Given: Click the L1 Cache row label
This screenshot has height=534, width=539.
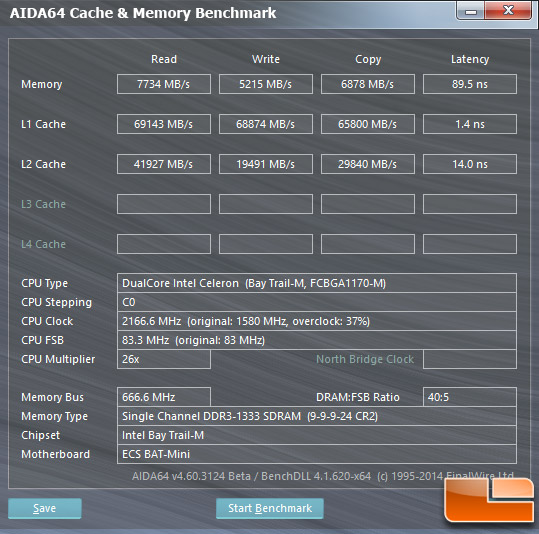Looking at the screenshot, I should coord(43,124).
